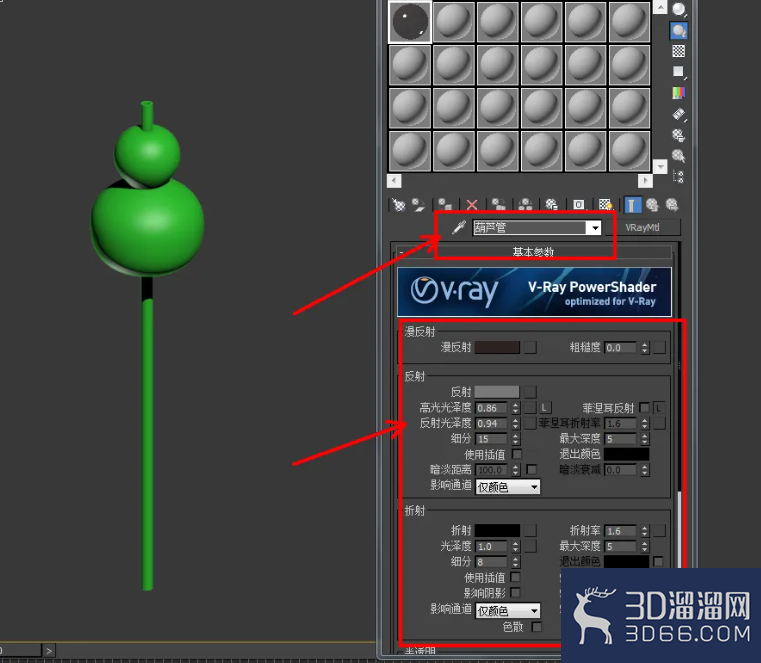Click Put Material to Scene icon

point(418,205)
